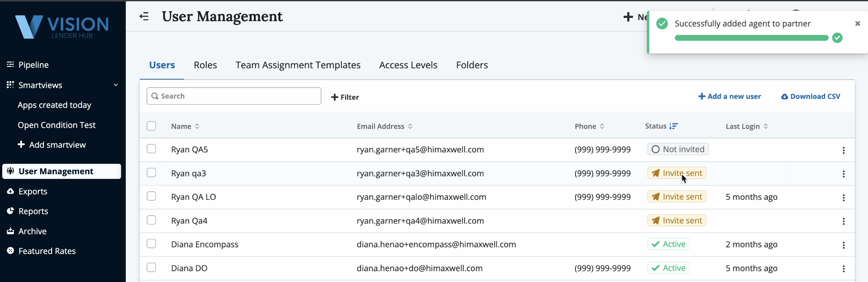Click the Download CSV cloud icon

(x=784, y=97)
